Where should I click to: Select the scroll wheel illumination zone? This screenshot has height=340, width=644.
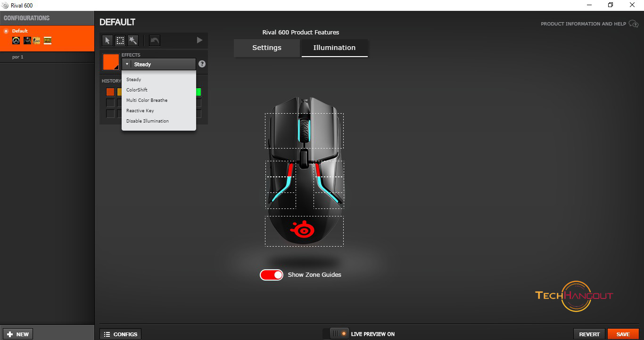[304, 131]
